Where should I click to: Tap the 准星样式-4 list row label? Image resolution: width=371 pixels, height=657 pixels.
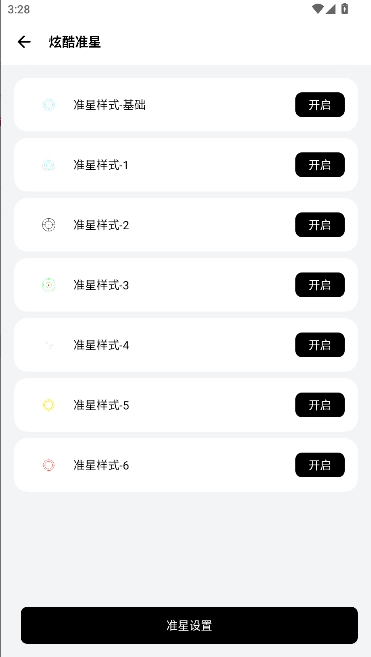(101, 345)
